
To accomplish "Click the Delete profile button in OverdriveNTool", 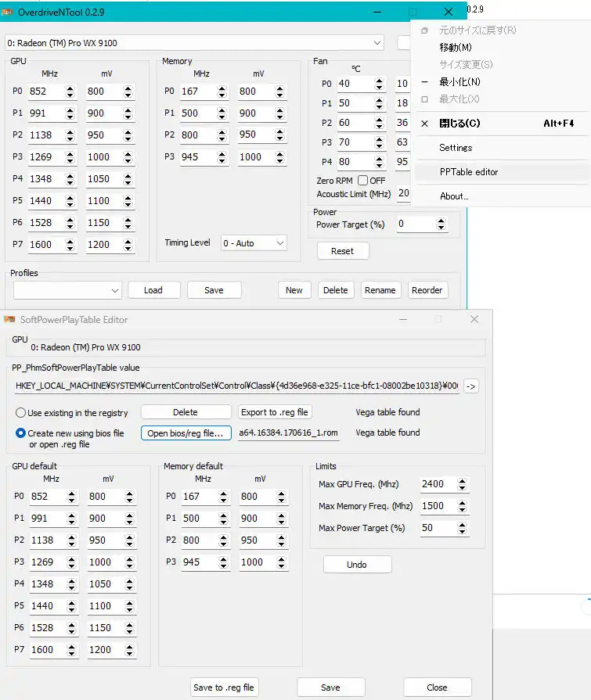I will pos(336,290).
